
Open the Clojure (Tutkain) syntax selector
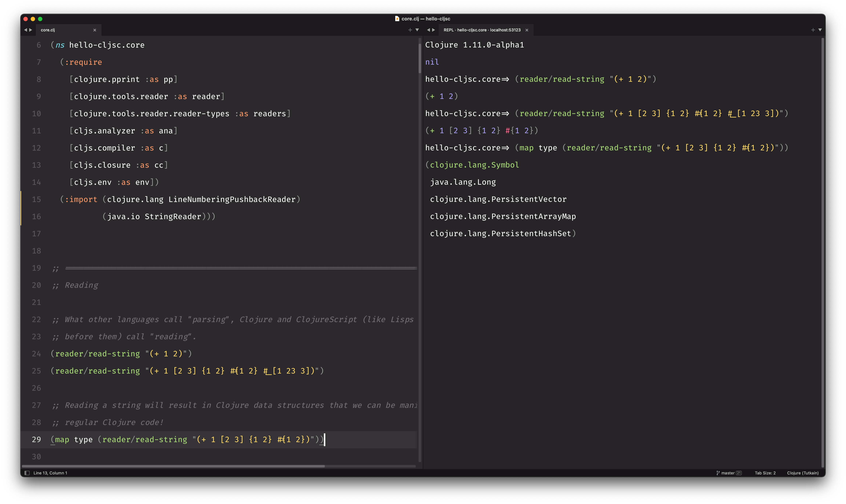803,473
